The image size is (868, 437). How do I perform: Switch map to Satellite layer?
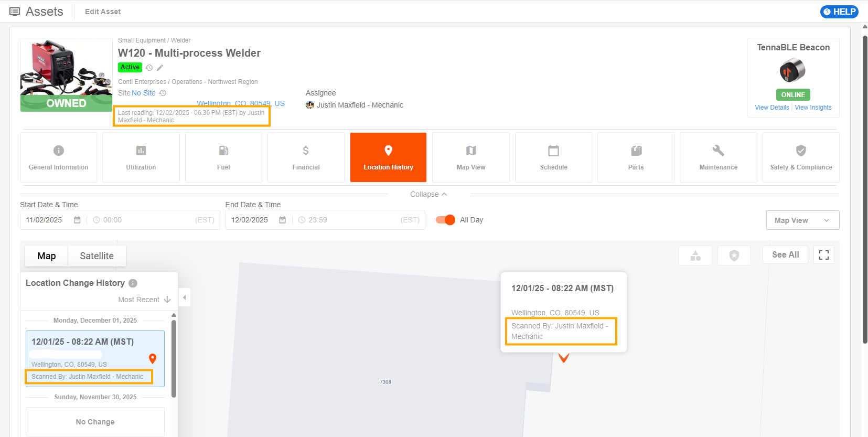click(97, 256)
